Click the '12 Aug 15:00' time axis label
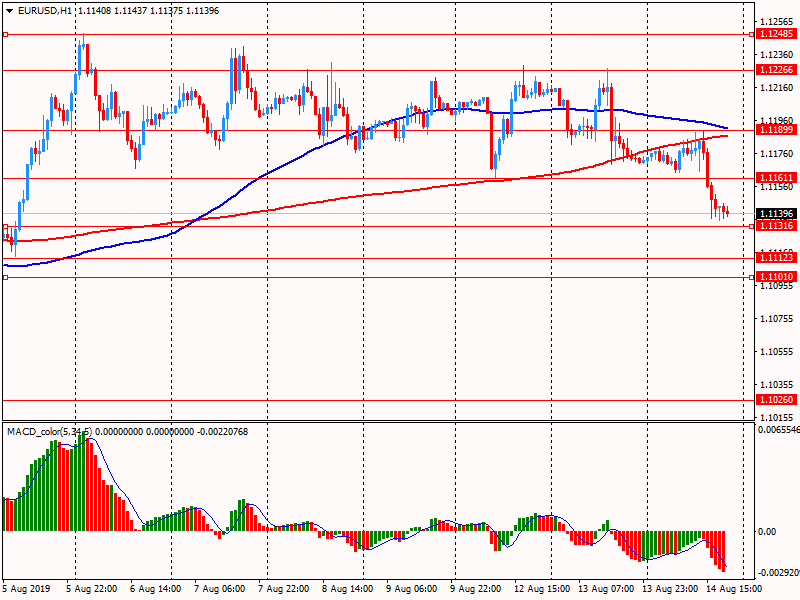 (540, 589)
